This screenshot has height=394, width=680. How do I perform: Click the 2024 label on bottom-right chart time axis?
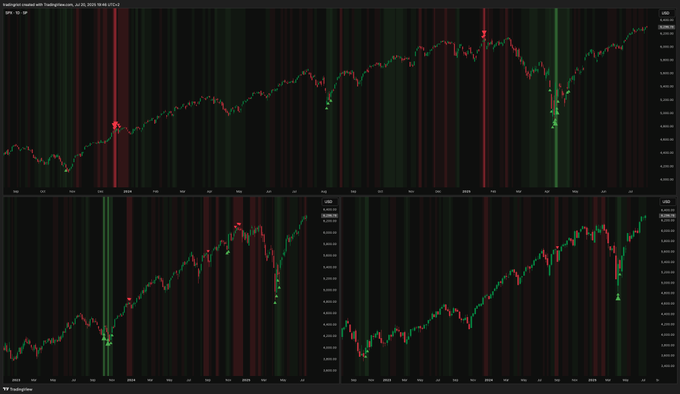click(x=488, y=380)
